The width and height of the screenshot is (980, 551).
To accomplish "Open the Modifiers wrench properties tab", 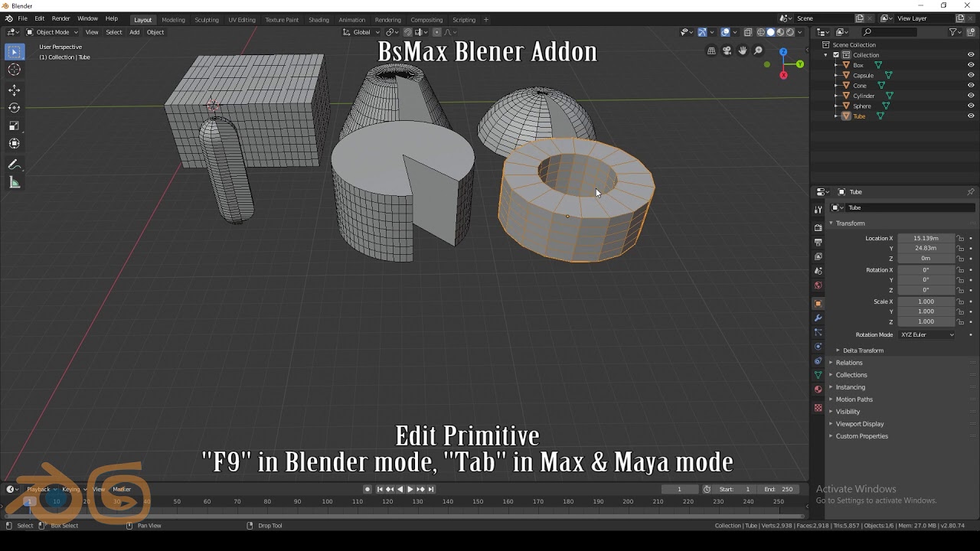I will tap(818, 318).
